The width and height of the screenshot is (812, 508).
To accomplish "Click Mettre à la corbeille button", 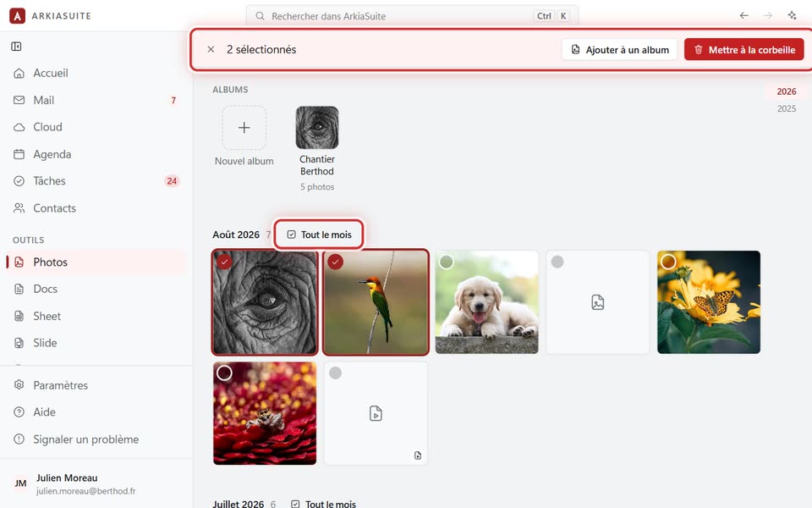I will click(x=744, y=50).
